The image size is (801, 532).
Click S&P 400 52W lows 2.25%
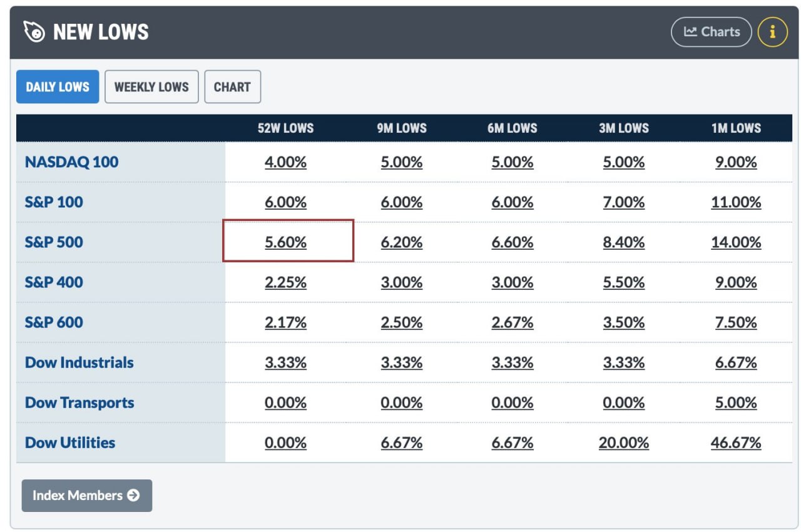tap(286, 282)
